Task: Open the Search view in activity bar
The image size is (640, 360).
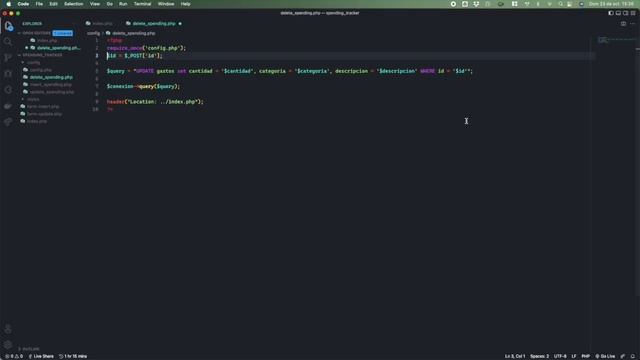Action: (x=8, y=42)
